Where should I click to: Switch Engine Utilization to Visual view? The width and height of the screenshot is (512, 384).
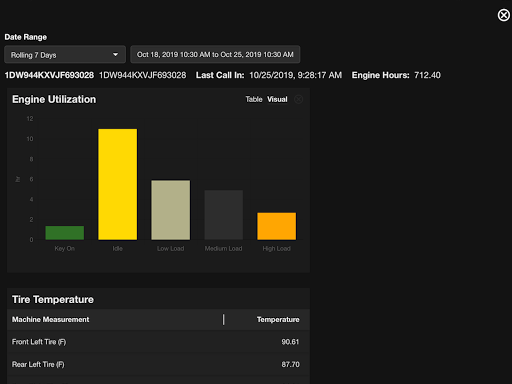pos(277,99)
